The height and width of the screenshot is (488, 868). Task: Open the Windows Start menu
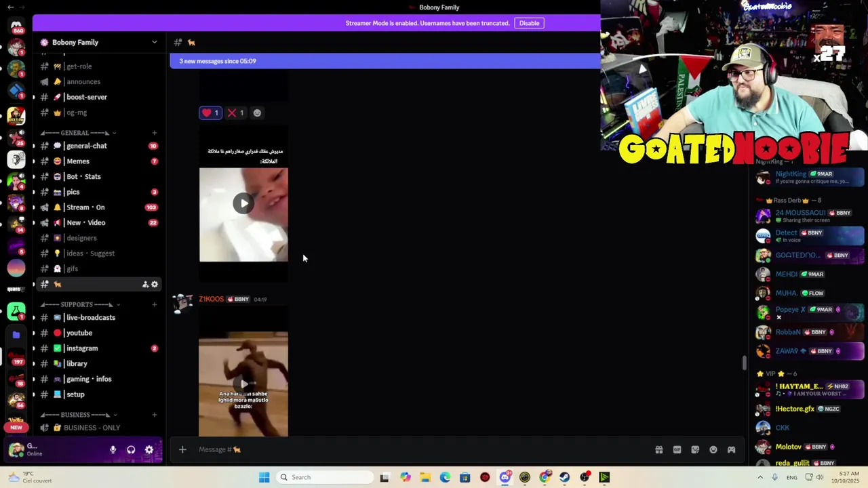pyautogui.click(x=264, y=477)
